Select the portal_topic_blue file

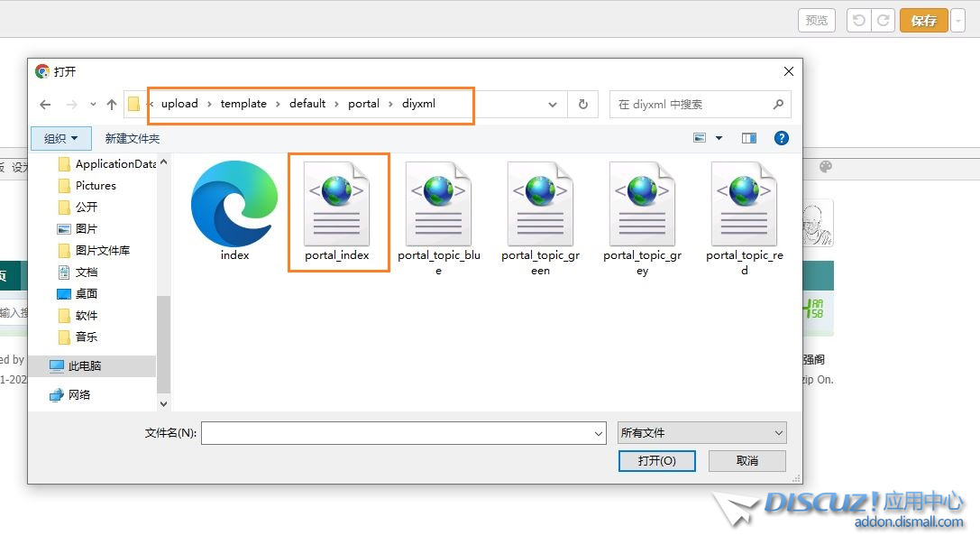pyautogui.click(x=438, y=205)
